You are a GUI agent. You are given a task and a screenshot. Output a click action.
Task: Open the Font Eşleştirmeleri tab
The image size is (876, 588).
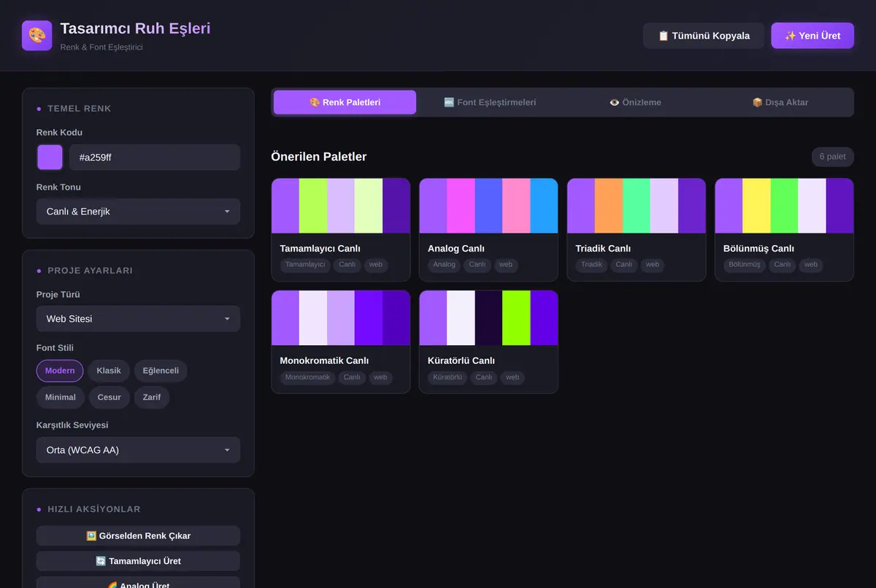tap(490, 102)
